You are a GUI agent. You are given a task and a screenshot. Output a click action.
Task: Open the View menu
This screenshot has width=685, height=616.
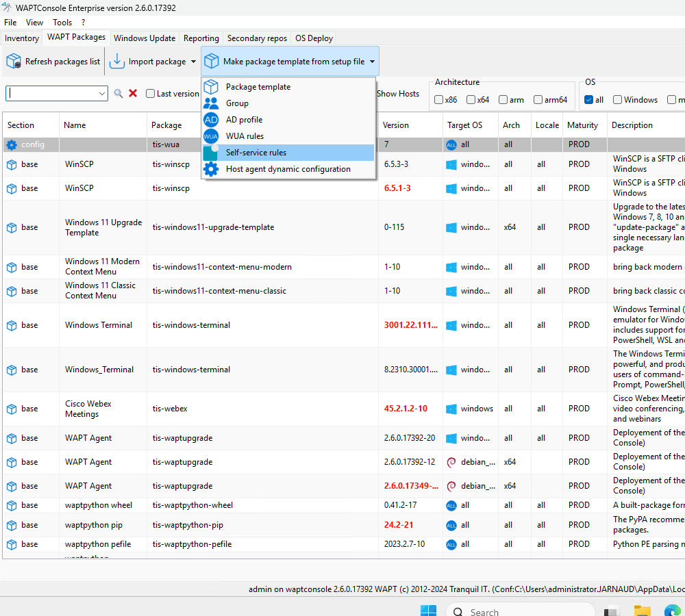(34, 23)
